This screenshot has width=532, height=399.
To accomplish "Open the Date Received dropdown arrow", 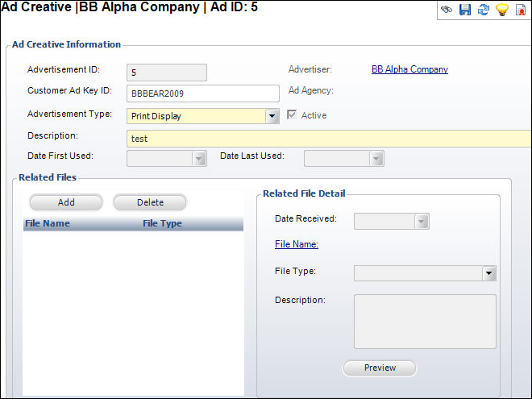I will click(x=422, y=221).
